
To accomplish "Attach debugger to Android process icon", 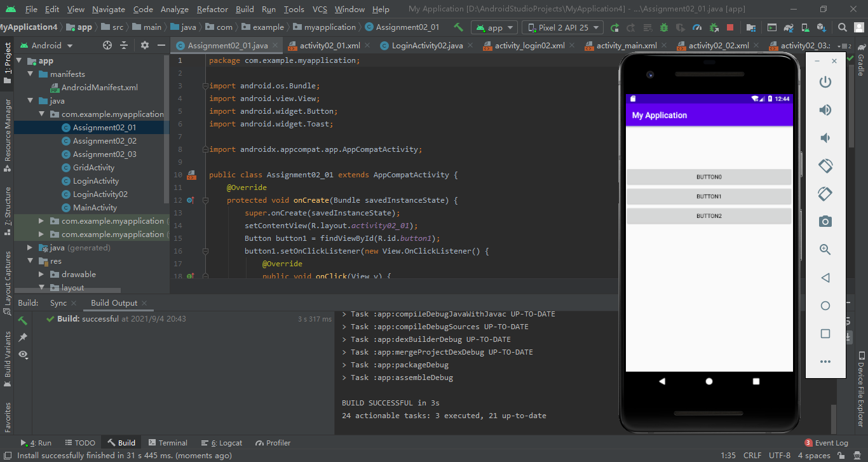I will pyautogui.click(x=714, y=27).
